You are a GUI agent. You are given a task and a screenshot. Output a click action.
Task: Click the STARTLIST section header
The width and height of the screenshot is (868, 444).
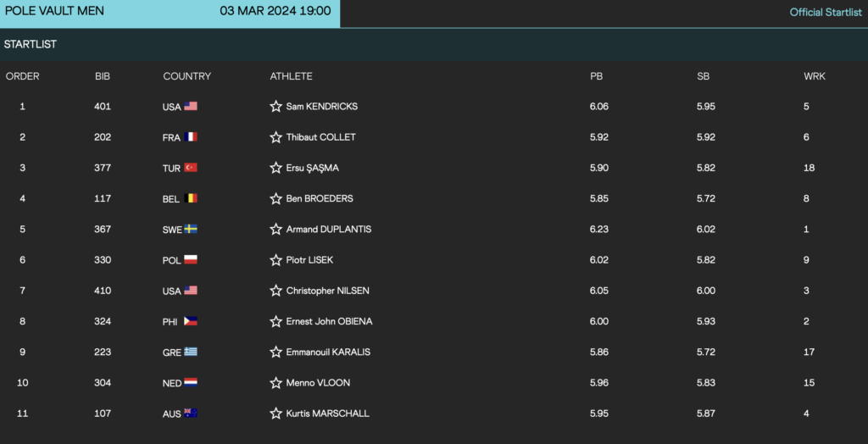[31, 44]
